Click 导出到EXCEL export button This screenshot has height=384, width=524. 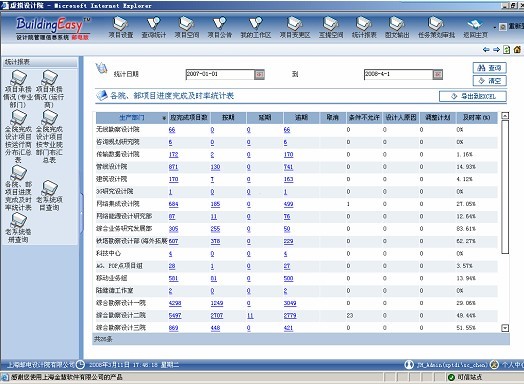point(473,96)
